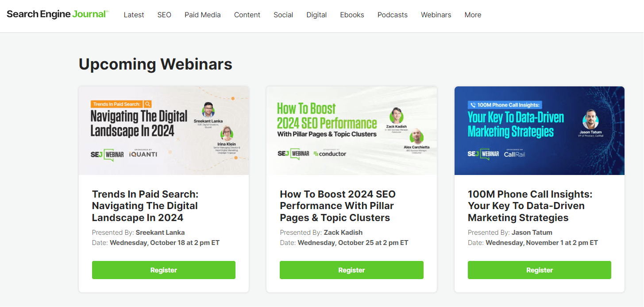Open the Trends In Paid Search title link
This screenshot has width=644, height=307.
click(145, 206)
